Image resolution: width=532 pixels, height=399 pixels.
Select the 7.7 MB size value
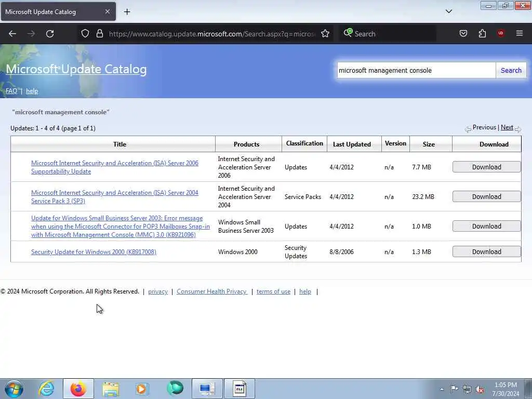point(421,167)
